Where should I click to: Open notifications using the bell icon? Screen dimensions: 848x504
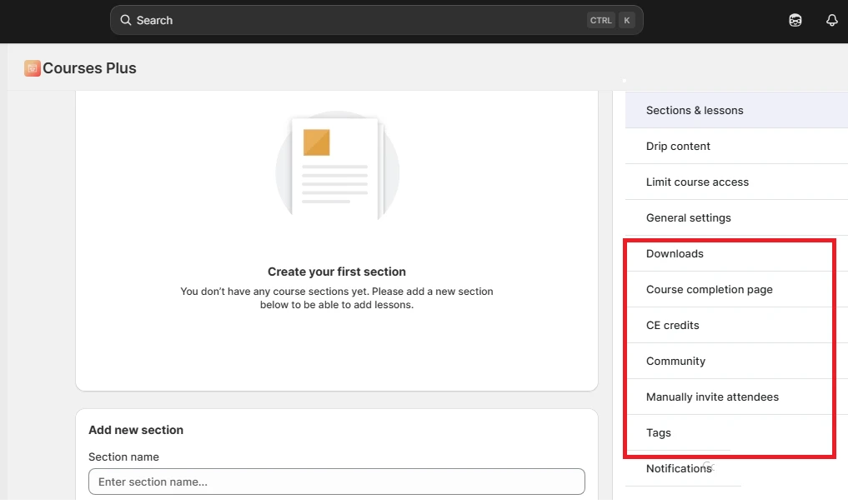831,19
